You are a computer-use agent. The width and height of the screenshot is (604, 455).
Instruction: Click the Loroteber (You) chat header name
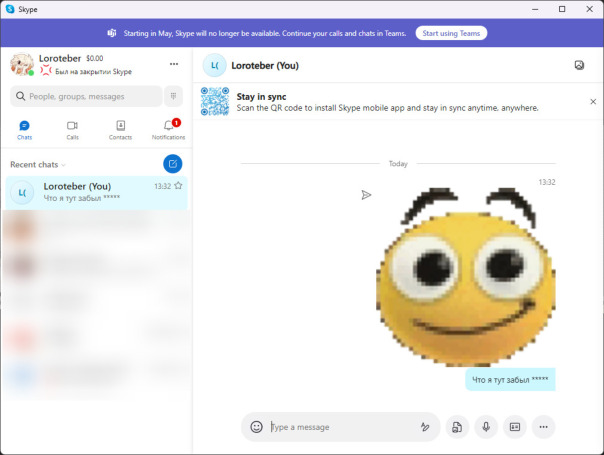[265, 65]
